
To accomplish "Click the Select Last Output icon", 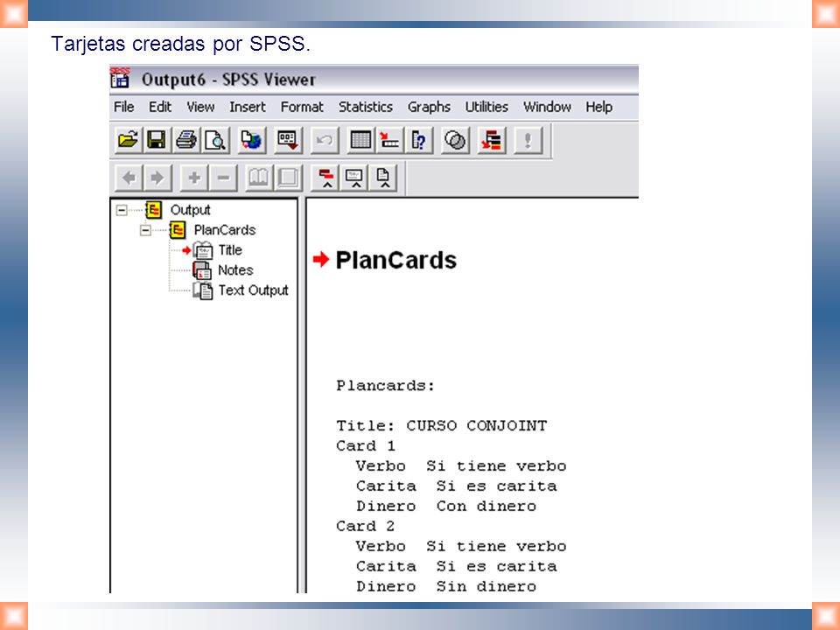I will (x=491, y=140).
